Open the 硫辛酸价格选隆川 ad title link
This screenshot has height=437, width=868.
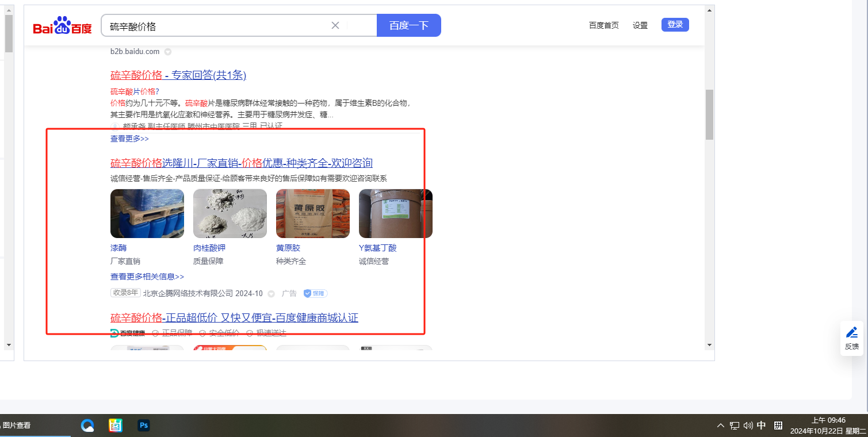pos(242,163)
